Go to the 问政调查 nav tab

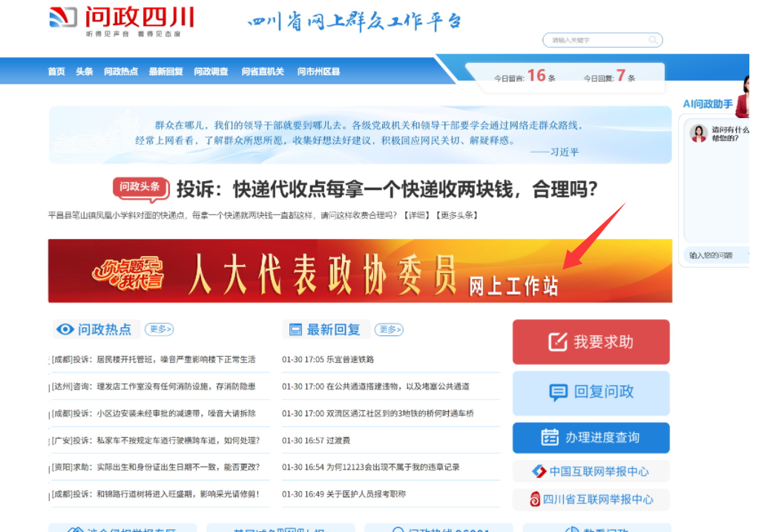(x=211, y=71)
